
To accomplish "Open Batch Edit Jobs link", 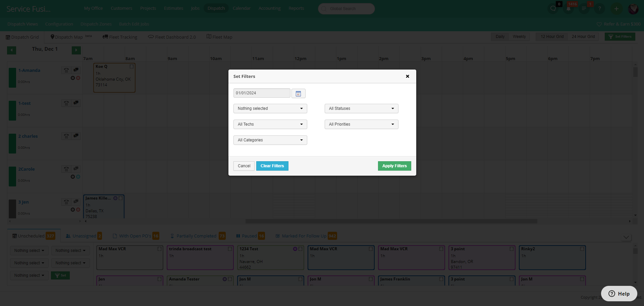I will [x=134, y=24].
